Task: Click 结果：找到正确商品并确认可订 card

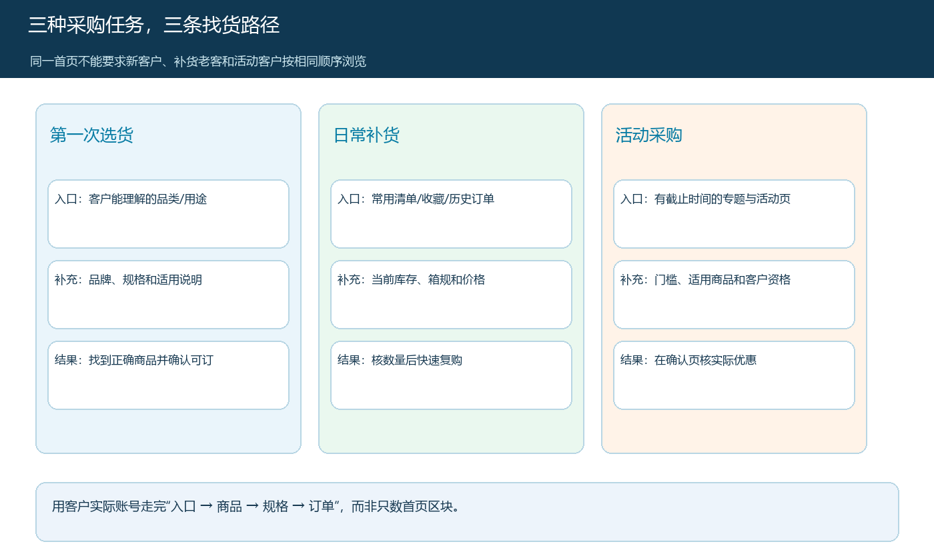Action: 168,375
